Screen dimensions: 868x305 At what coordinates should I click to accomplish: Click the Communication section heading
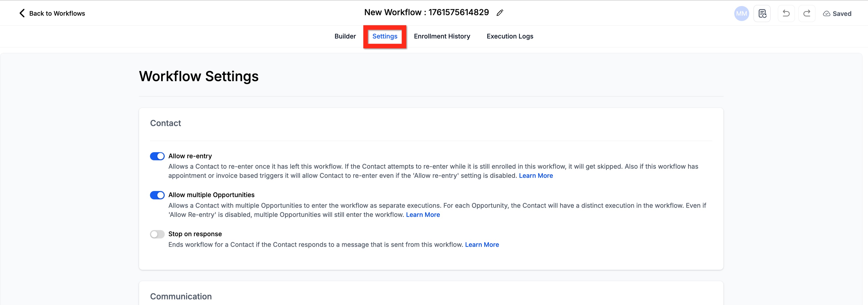click(181, 296)
